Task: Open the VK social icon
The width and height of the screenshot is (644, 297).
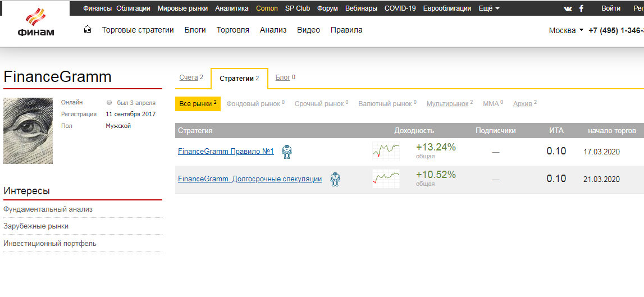Action: 568,8
